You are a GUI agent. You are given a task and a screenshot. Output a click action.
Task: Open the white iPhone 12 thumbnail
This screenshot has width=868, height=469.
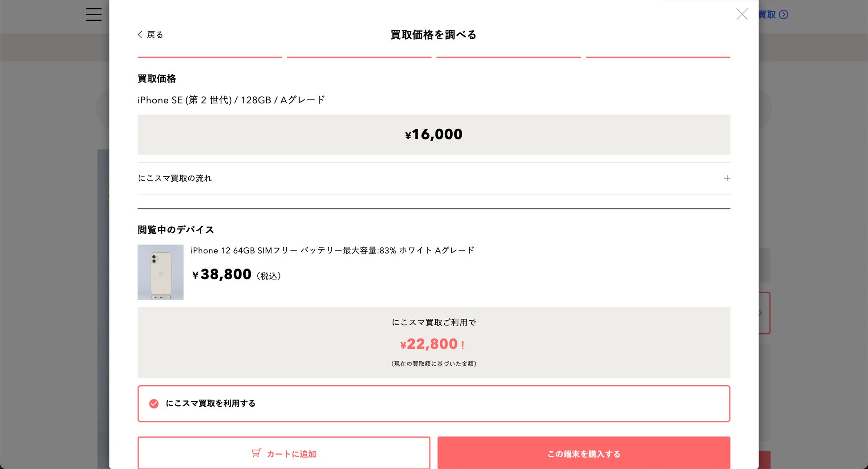pos(160,272)
